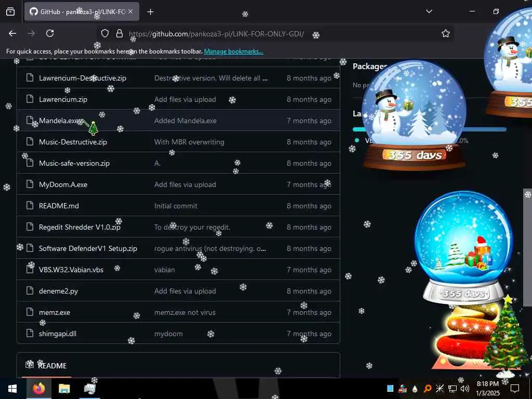
Task: Open commit 'Added Mandela.exe'
Action: (185, 121)
